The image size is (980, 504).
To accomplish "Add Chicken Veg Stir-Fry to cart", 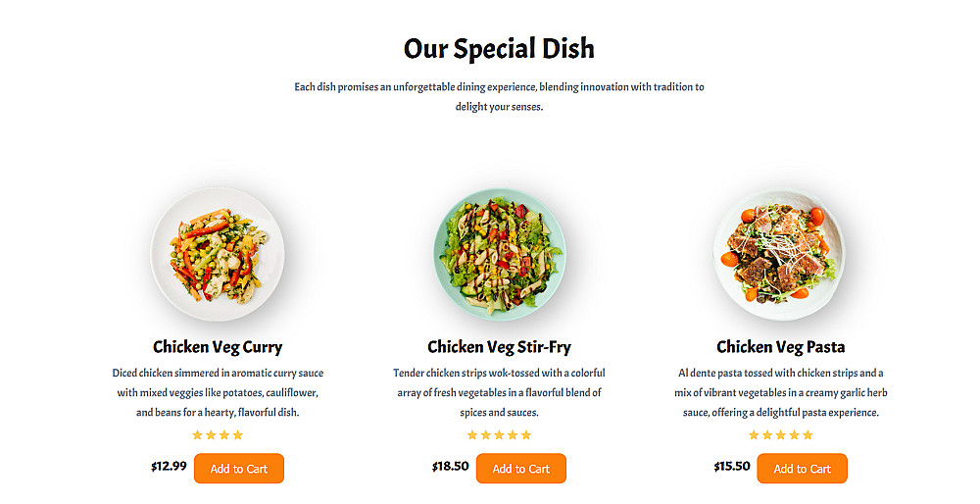I will coord(520,469).
